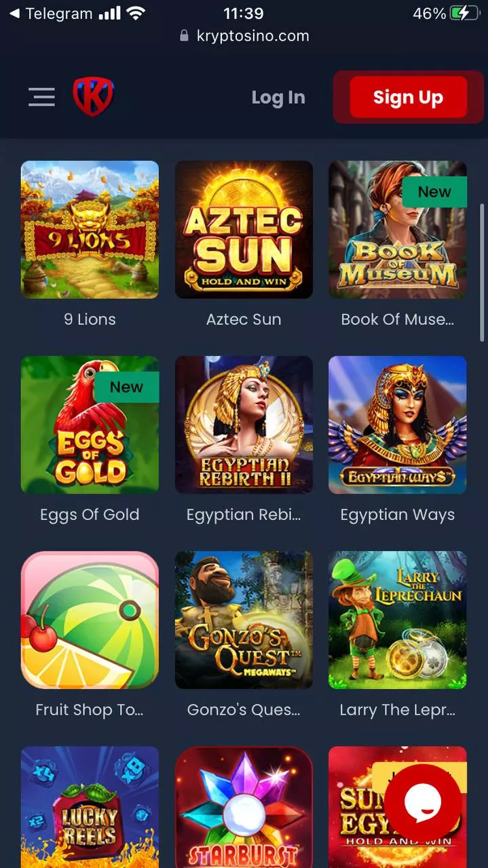Tap the Kryptosino shield logo
This screenshot has width=488, height=868.
pyautogui.click(x=93, y=96)
